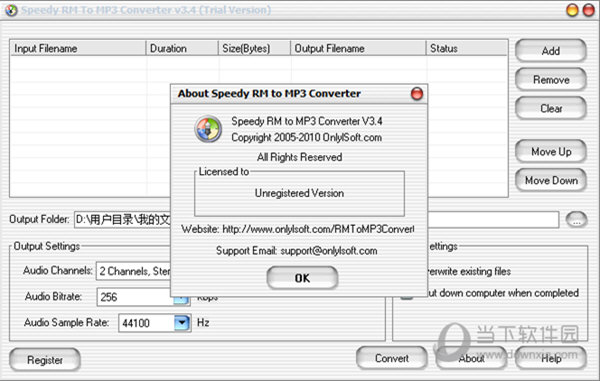Click Move Down button
This screenshot has height=381, width=600.
tap(550, 180)
